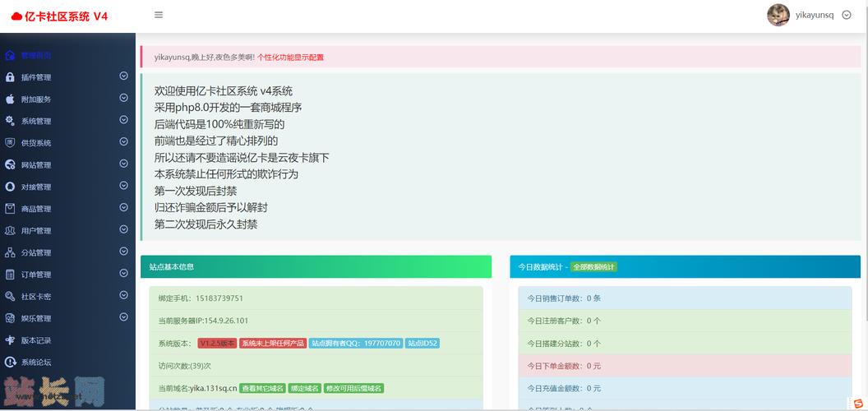Expand the 娱乐管理 chevron
The height and width of the screenshot is (411, 868).
click(123, 316)
